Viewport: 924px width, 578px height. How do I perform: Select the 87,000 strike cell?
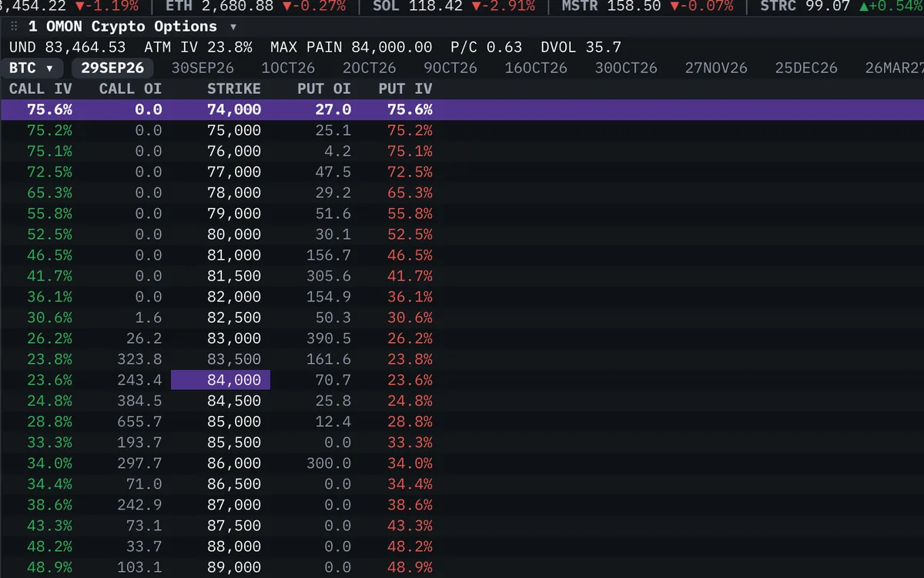234,505
